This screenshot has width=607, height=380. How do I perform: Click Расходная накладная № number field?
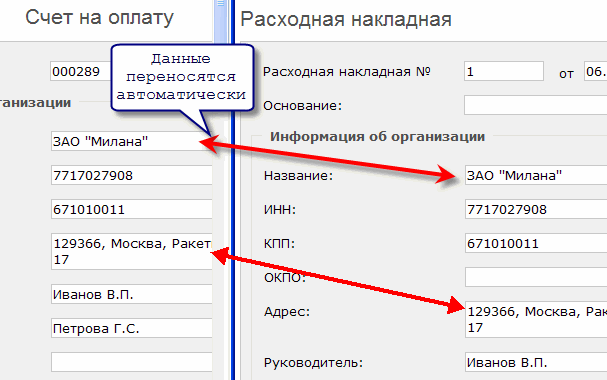504,71
